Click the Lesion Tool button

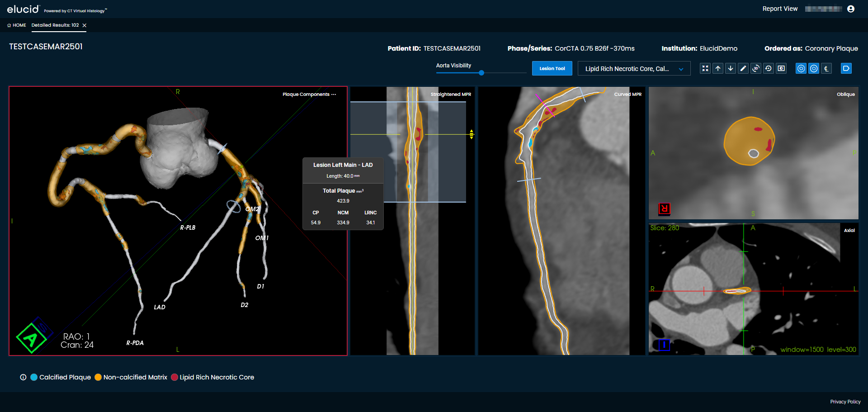tap(552, 69)
